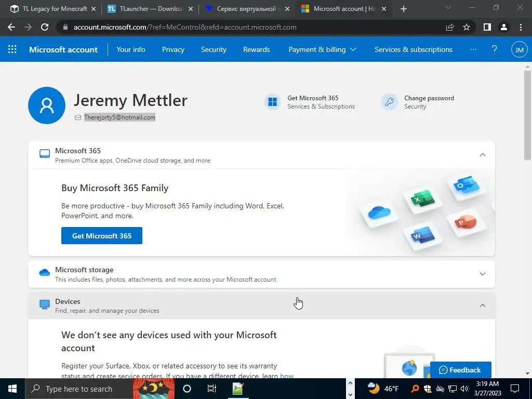Click the key icon beside Change password
Screen dimensions: 532x399
point(389,102)
